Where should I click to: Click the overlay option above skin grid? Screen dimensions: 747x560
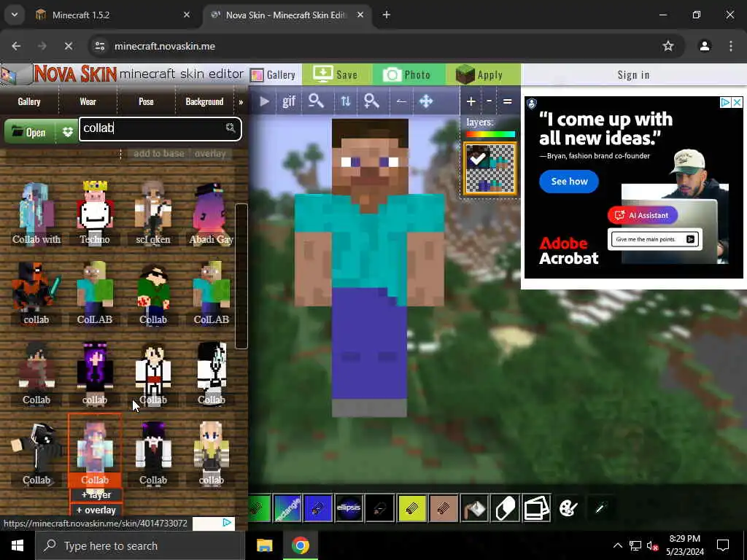(x=210, y=153)
